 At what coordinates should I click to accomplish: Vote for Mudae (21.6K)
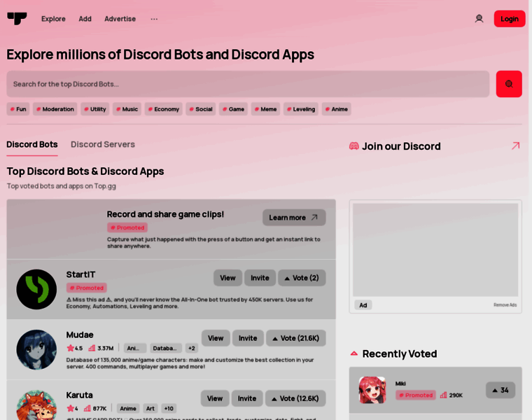[x=296, y=338]
